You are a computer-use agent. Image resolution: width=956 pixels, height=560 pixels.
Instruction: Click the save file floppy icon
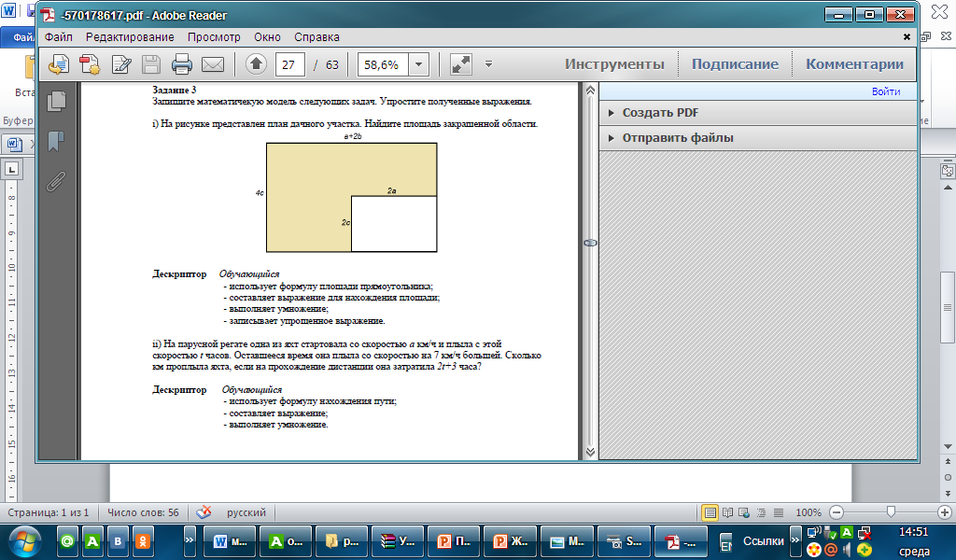[151, 64]
